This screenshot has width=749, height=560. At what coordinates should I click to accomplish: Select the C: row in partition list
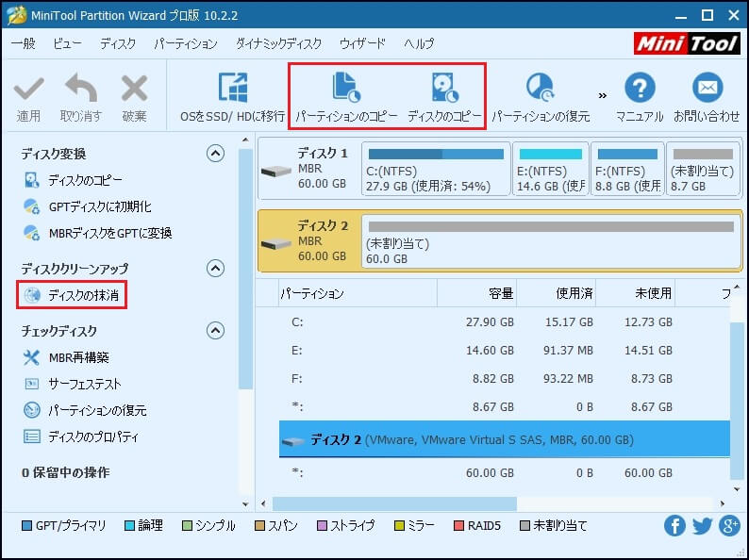[x=505, y=322]
